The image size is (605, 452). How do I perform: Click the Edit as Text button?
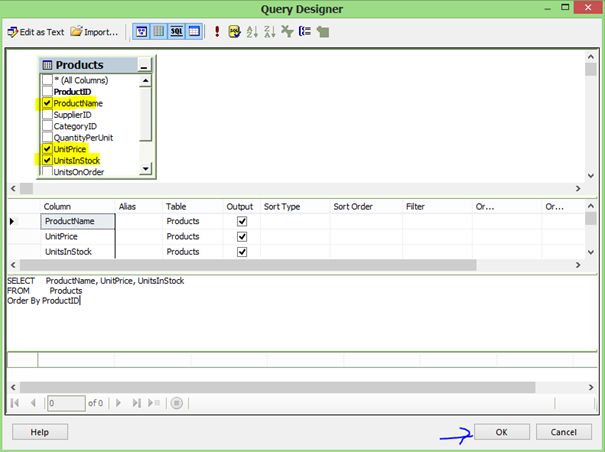pos(35,32)
